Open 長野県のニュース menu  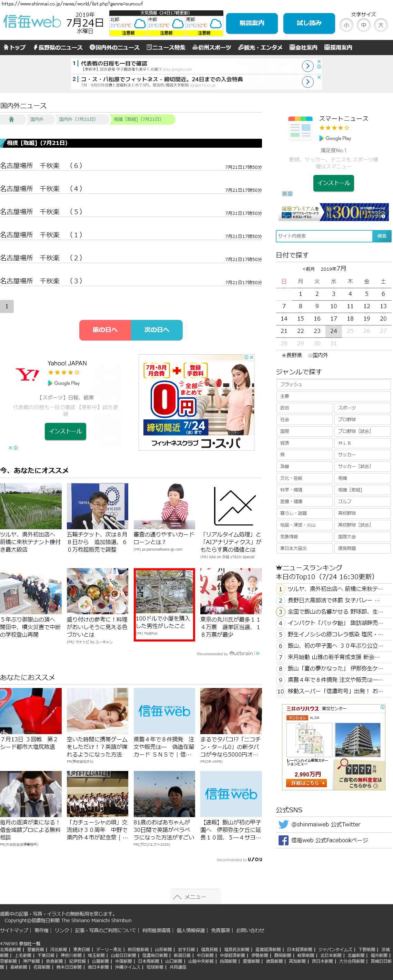coord(58,48)
